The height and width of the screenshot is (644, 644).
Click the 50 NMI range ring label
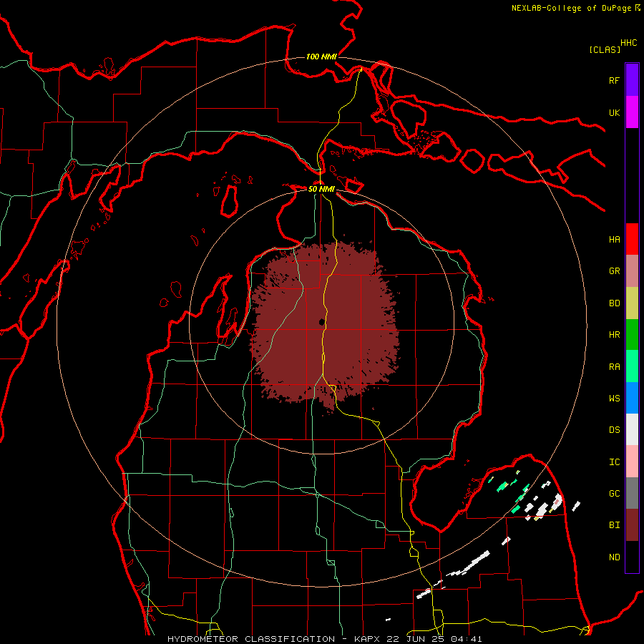(321, 189)
